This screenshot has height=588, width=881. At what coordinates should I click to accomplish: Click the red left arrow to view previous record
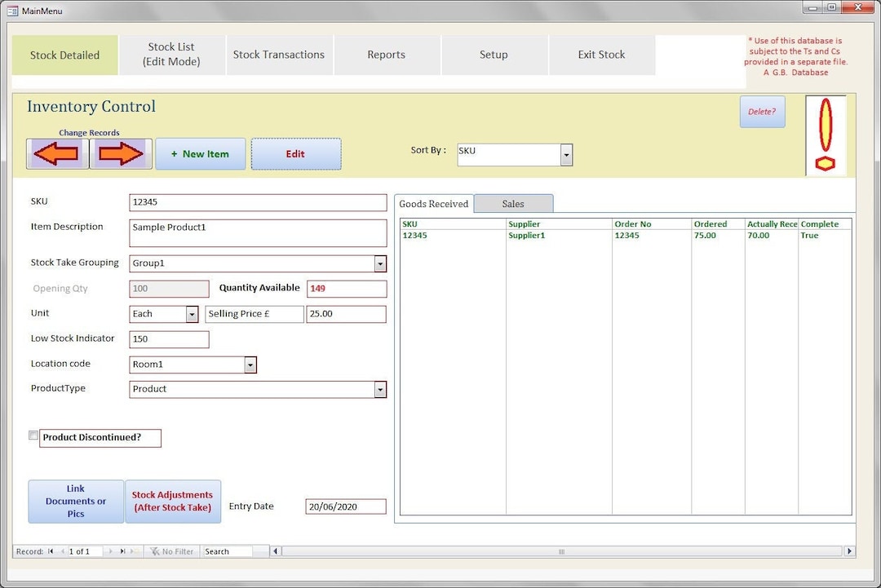point(57,153)
